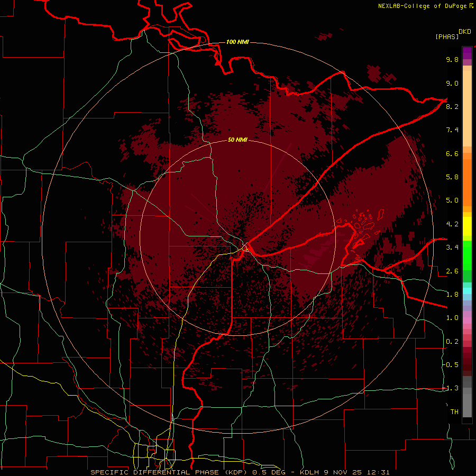Viewport: 476px width, 476px height.
Task: Click the TH label at the legend bottom
Action: [x=454, y=412]
